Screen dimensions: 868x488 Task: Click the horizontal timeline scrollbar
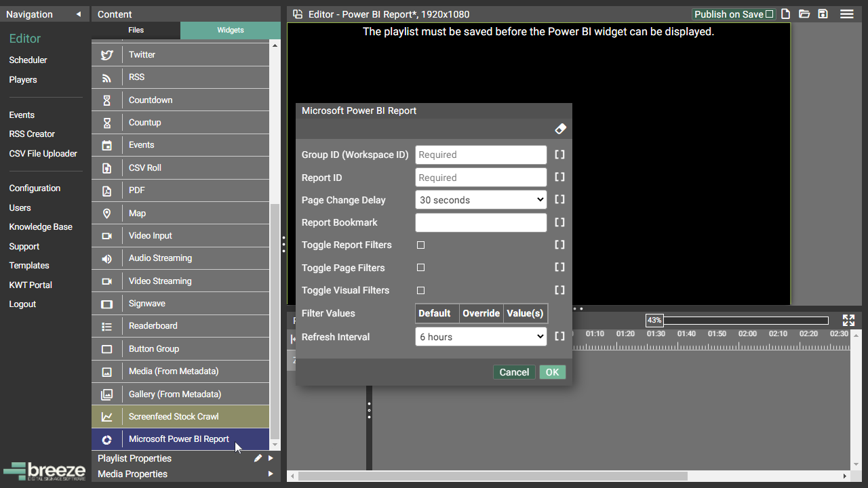(493, 476)
